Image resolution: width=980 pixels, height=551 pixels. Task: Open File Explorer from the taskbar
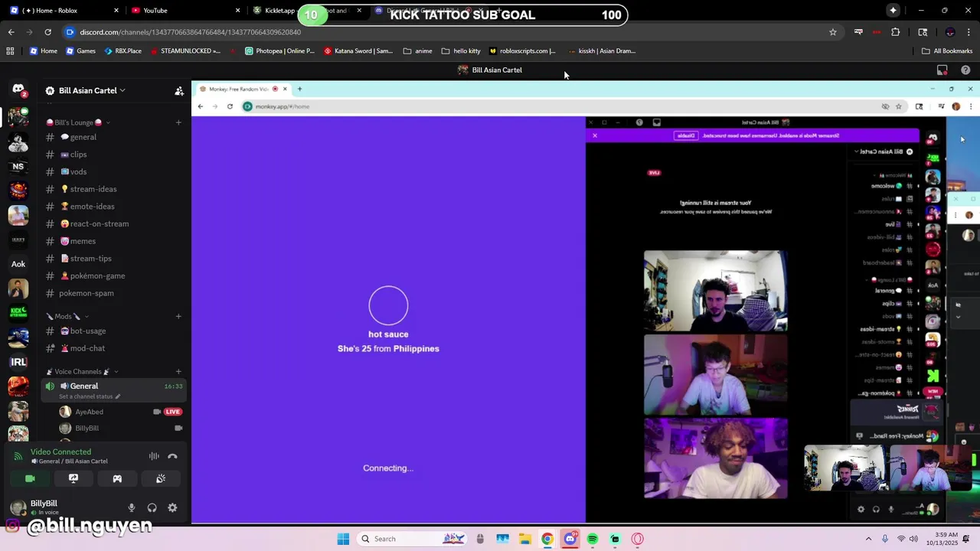click(525, 539)
